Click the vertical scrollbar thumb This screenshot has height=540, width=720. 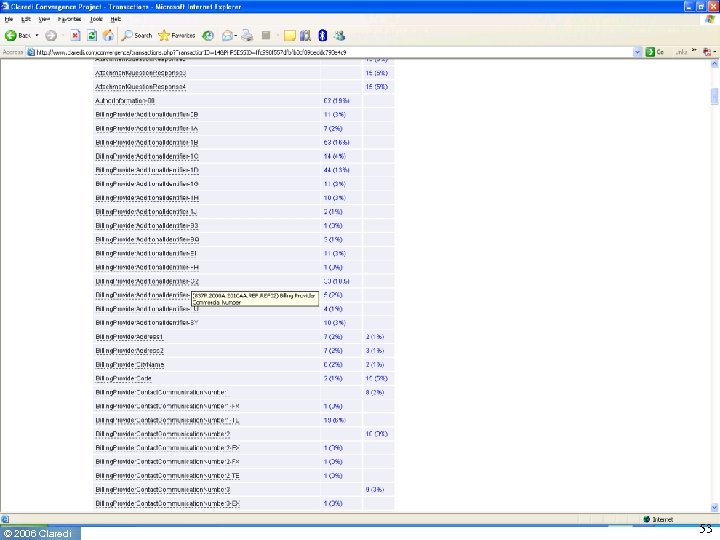(x=714, y=96)
